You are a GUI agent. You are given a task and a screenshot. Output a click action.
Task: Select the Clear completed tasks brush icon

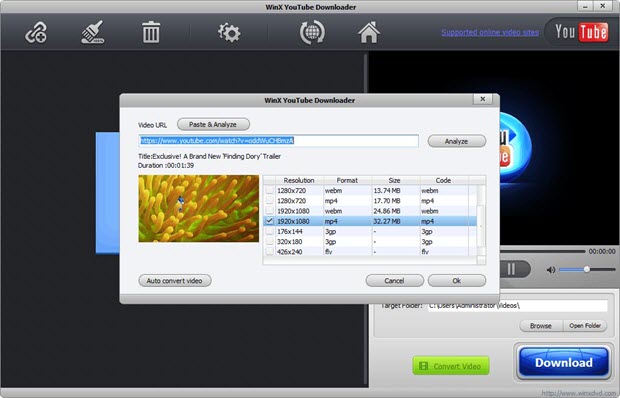pyautogui.click(x=93, y=32)
